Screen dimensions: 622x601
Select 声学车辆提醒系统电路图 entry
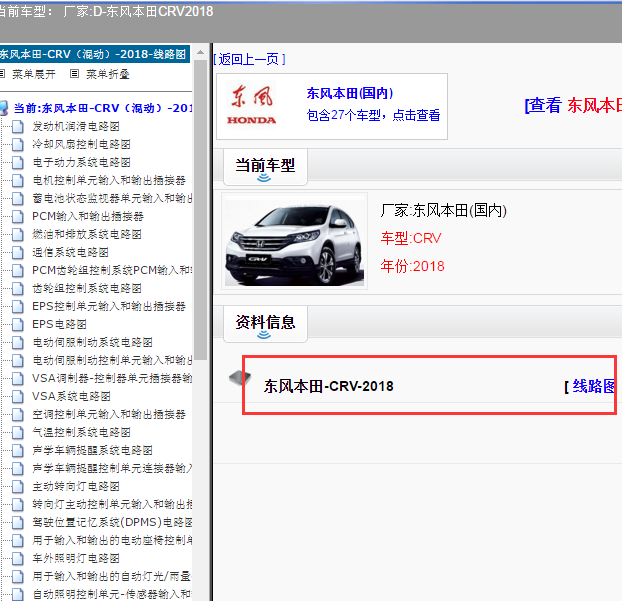pyautogui.click(x=92, y=451)
